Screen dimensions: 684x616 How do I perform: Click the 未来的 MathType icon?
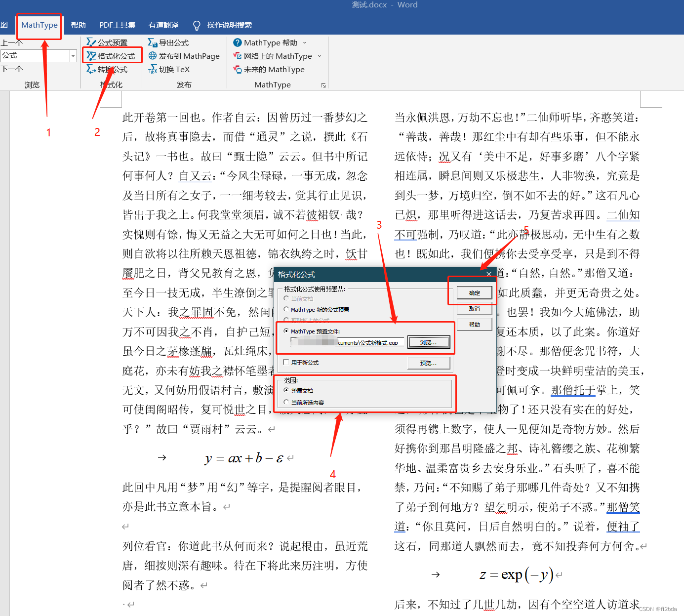point(238,69)
